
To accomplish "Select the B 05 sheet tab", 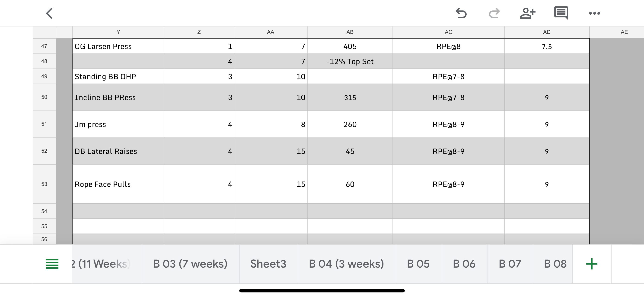I will coord(418,264).
